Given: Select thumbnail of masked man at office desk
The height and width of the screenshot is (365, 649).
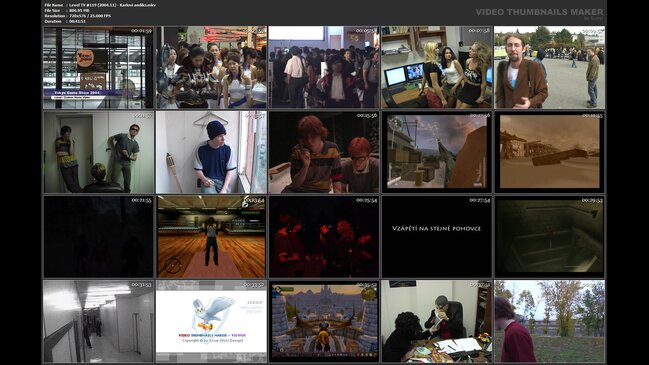Looking at the screenshot, I should click(437, 321).
